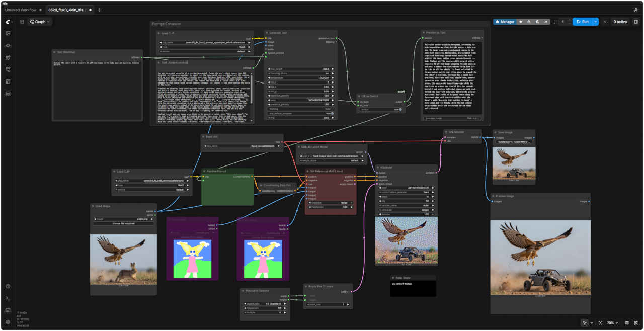Click the share arrow icon beside Manager
This screenshot has width=644, height=331.
[546, 22]
